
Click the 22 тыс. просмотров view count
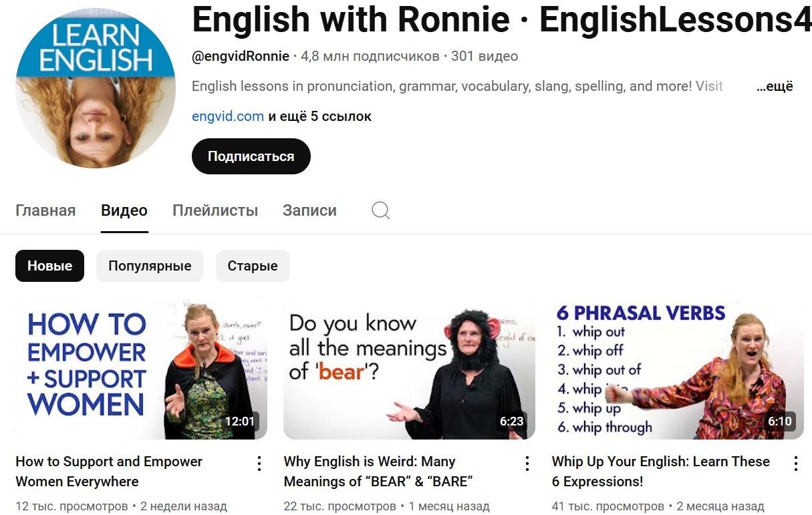340,506
